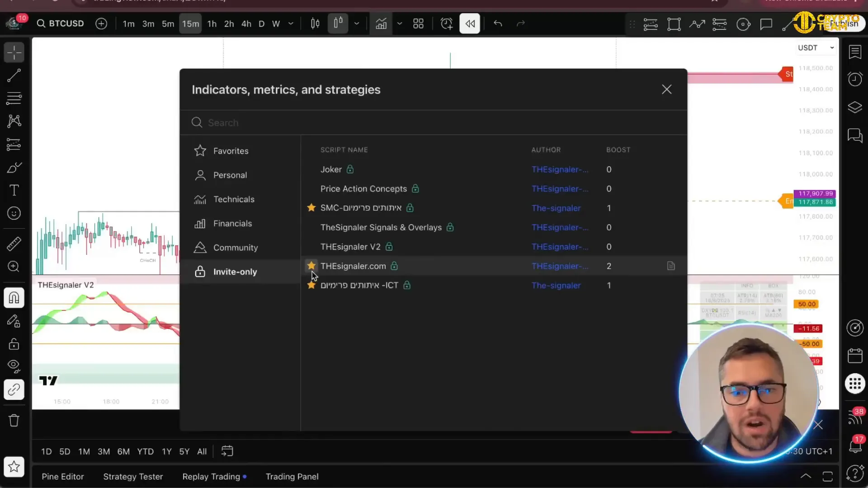Toggle stay in drawing mode
868x488 pixels.
coord(14,321)
